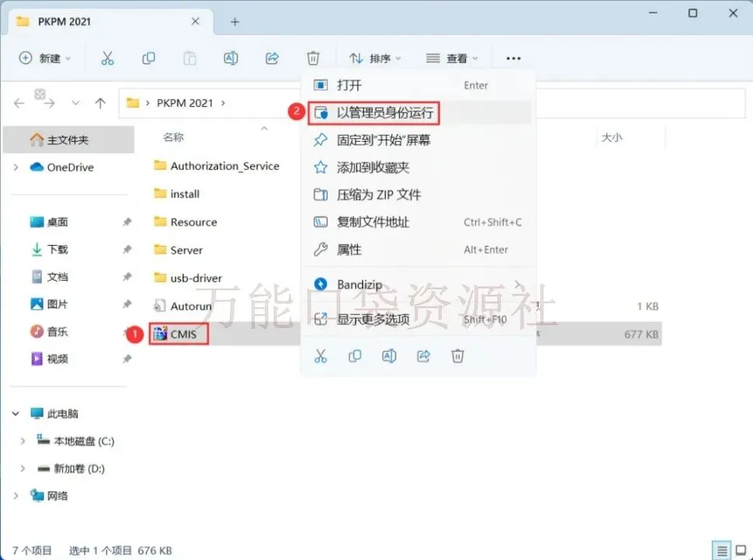Expand the 网络 tree node
This screenshot has height=560, width=753.
16,496
